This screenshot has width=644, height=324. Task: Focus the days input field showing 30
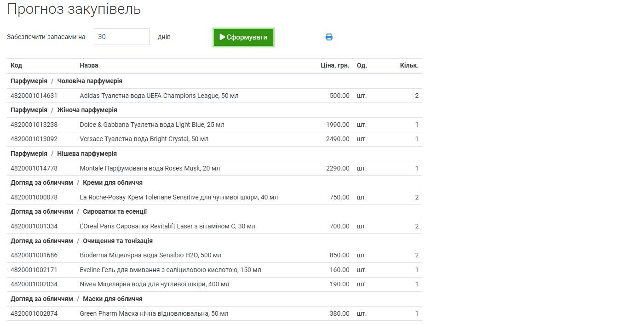point(121,37)
